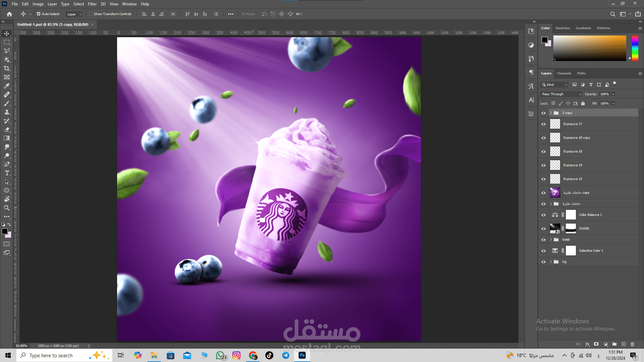Open the File menu
Viewport: 644px width, 362px height.
[15, 4]
